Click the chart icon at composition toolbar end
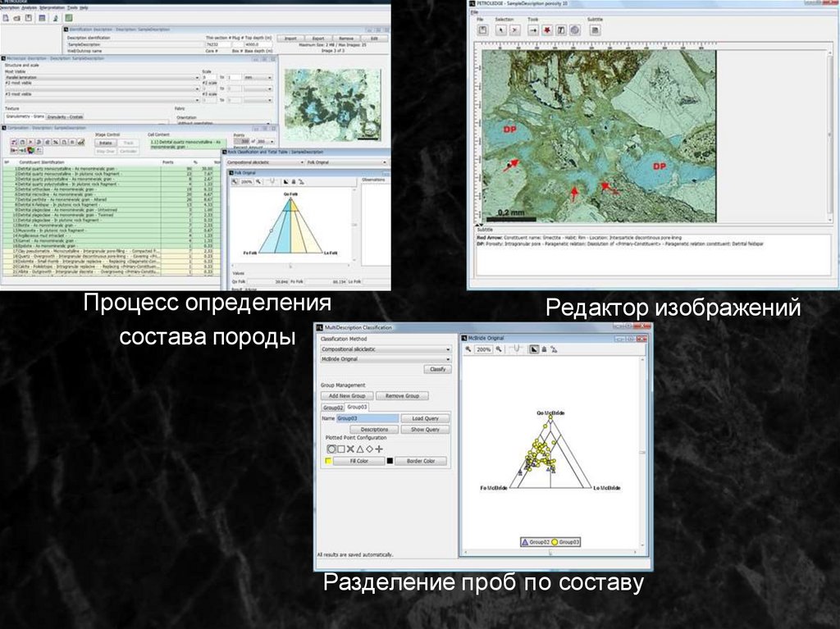Image resolution: width=840 pixels, height=629 pixels. point(81,142)
